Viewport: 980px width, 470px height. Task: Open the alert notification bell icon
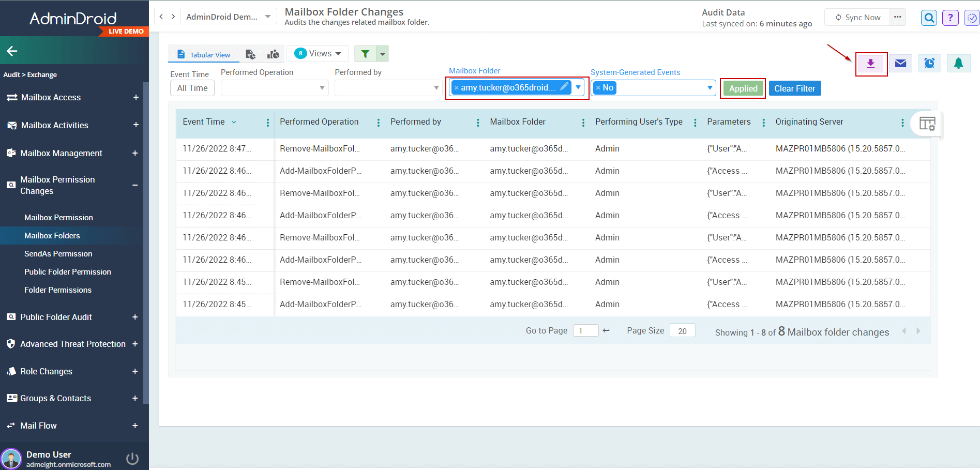[x=958, y=63]
